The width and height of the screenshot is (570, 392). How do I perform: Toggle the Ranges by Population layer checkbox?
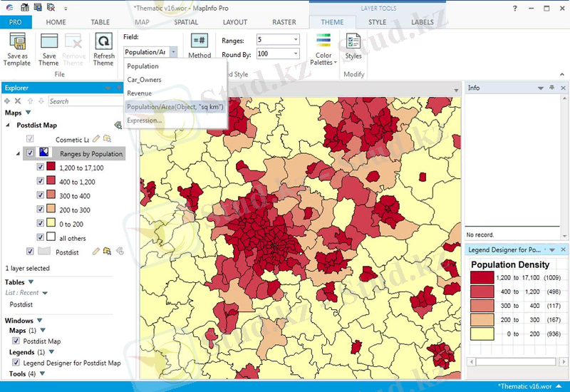point(30,153)
